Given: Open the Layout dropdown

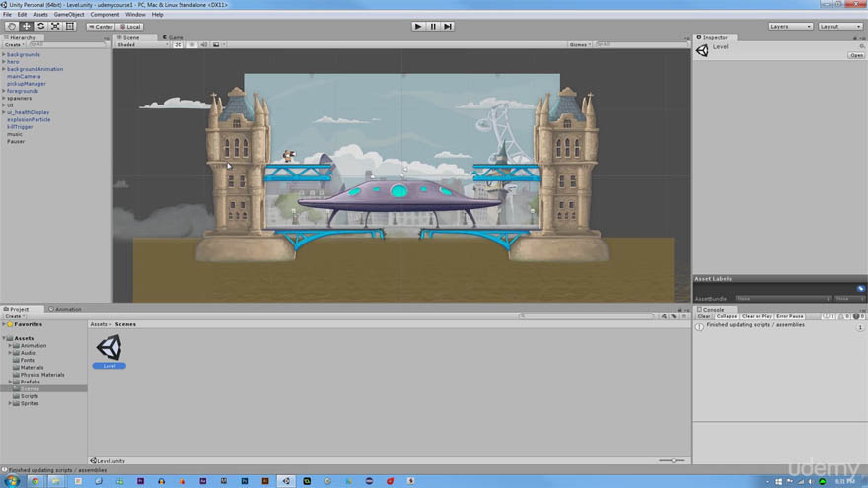Looking at the screenshot, I should pos(839,26).
